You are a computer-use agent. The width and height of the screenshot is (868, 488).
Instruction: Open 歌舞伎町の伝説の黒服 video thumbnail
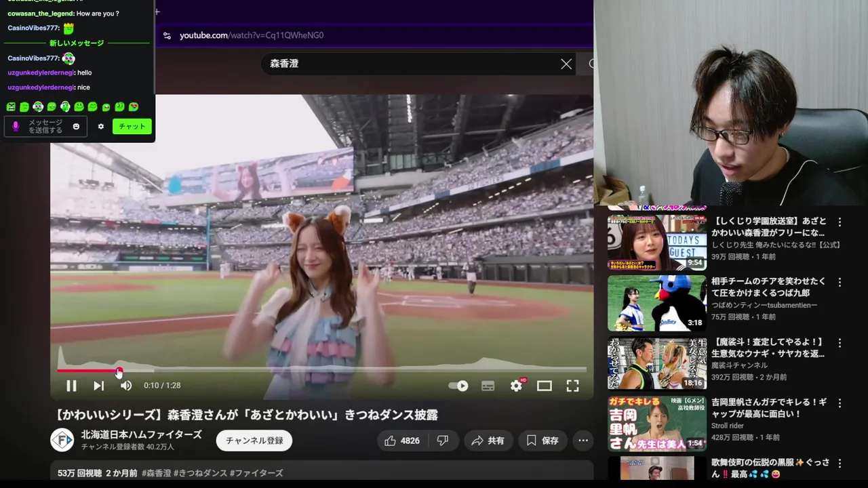click(656, 468)
